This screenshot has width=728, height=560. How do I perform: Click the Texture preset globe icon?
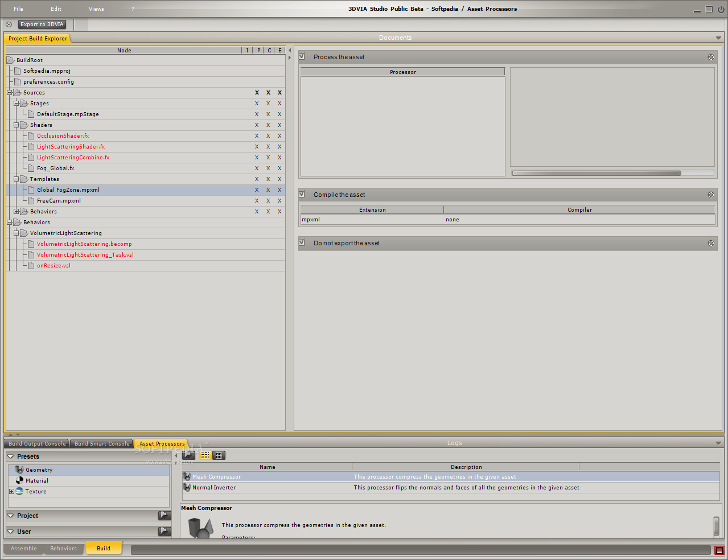tap(19, 491)
